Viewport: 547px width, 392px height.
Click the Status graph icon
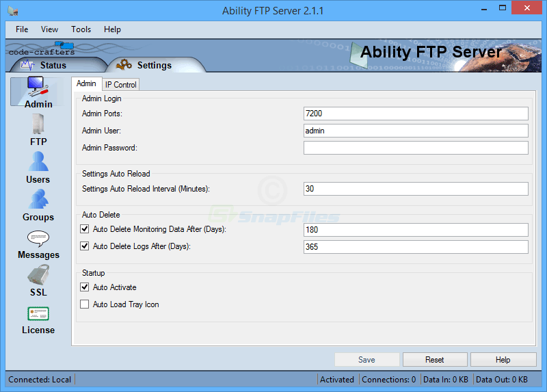point(27,65)
